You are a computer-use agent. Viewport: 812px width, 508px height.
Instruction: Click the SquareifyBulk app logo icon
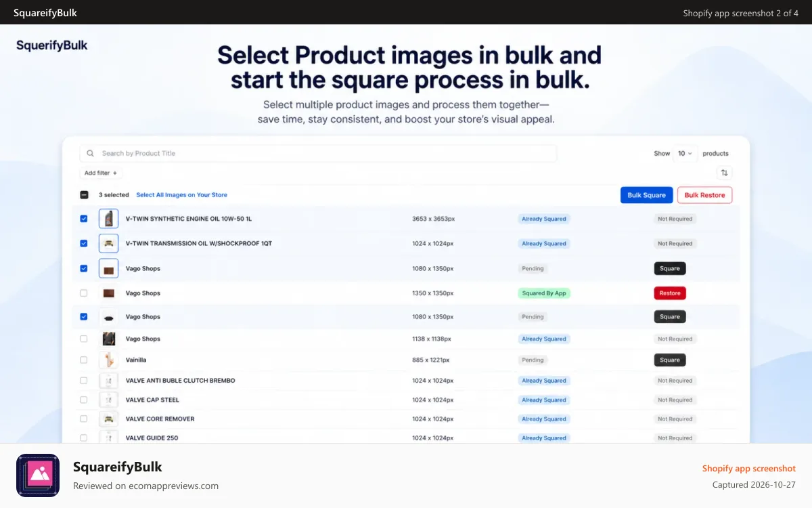(38, 475)
